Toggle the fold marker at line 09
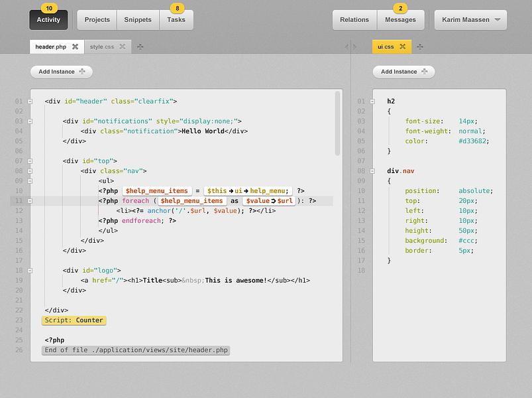The width and height of the screenshot is (532, 398). click(x=29, y=180)
